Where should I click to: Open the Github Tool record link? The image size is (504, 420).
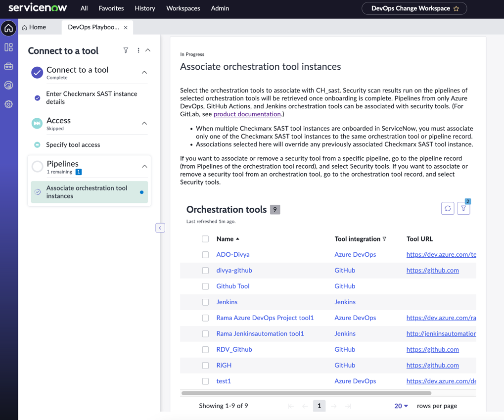[x=233, y=286]
